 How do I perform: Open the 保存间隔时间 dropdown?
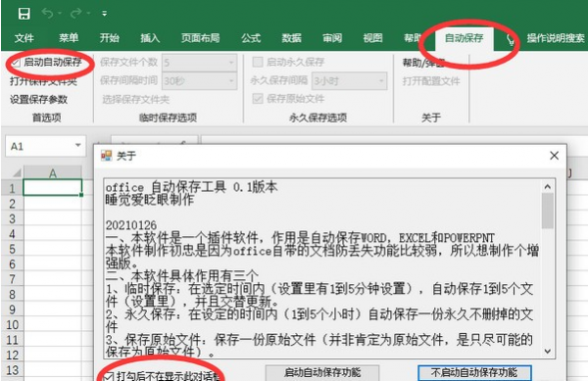click(x=199, y=80)
